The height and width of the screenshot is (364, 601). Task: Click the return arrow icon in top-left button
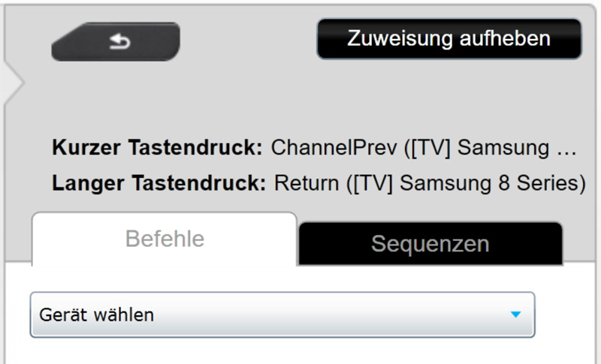[x=119, y=42]
